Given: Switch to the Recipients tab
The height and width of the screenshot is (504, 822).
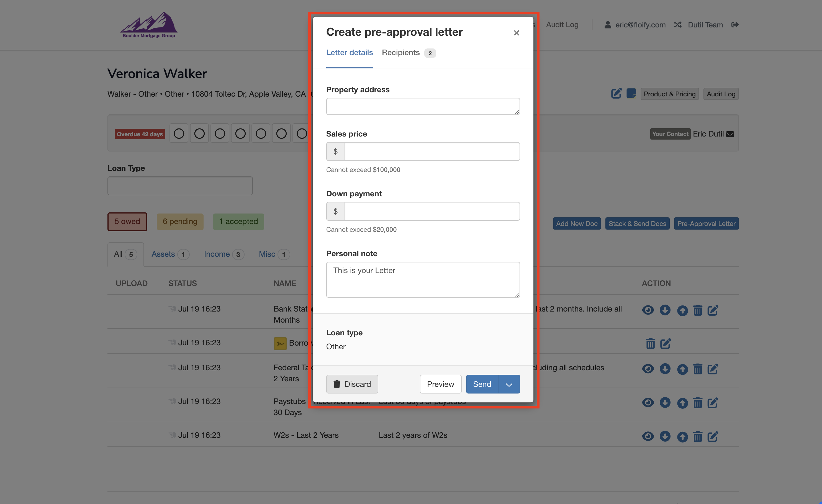Looking at the screenshot, I should [x=400, y=53].
